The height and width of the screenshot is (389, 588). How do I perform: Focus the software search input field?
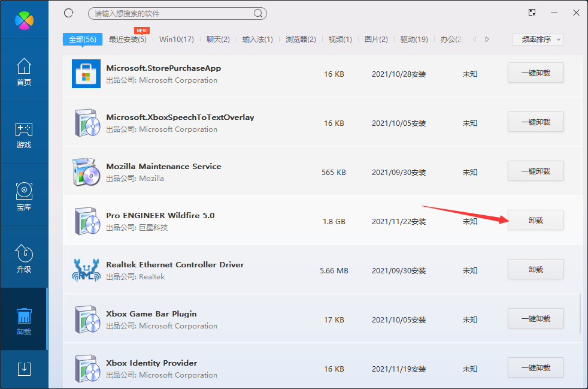[171, 13]
